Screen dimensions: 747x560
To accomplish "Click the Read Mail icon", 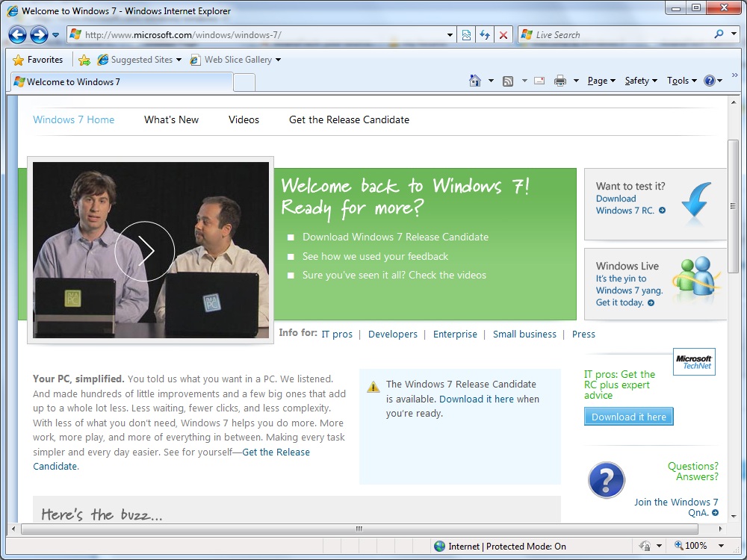I will (x=539, y=81).
